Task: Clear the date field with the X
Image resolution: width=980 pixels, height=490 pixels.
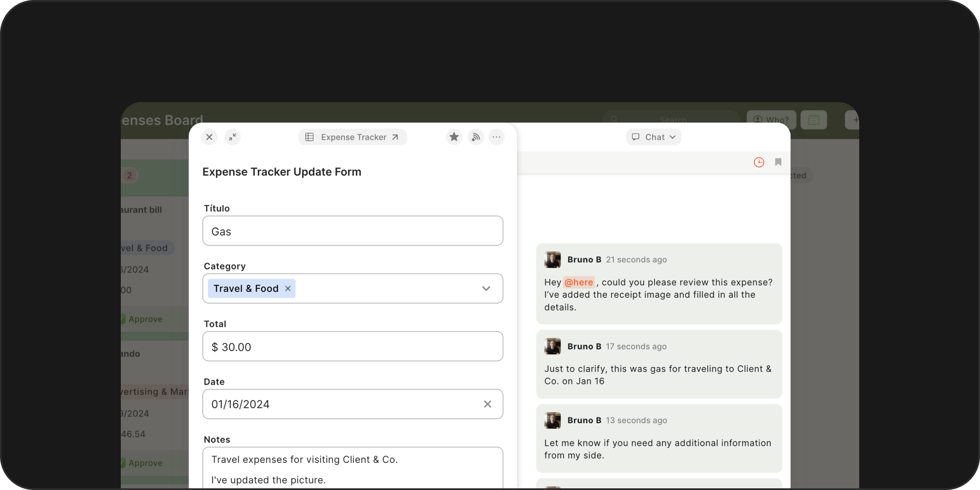Action: pyautogui.click(x=487, y=404)
